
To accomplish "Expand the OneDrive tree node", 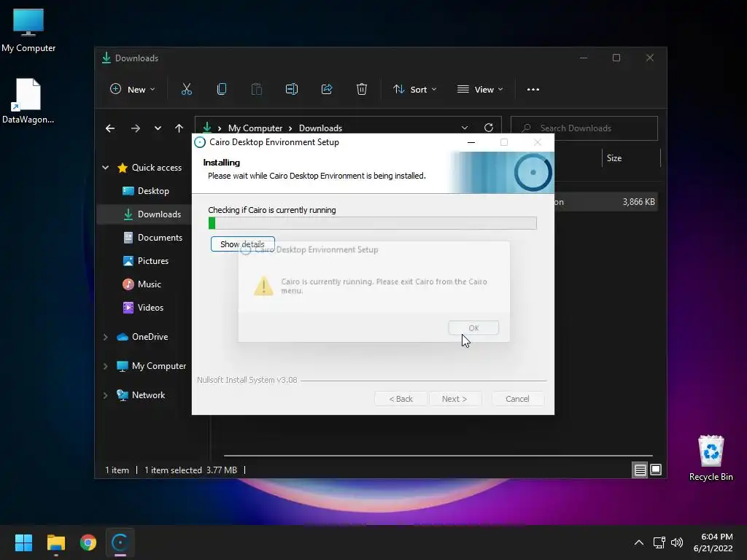I will pyautogui.click(x=106, y=337).
